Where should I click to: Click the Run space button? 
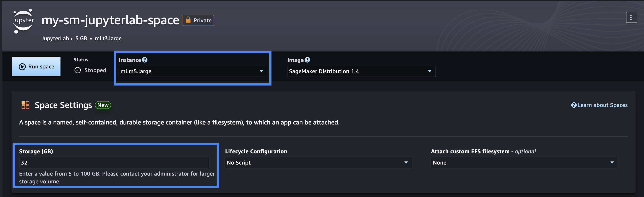pyautogui.click(x=36, y=66)
